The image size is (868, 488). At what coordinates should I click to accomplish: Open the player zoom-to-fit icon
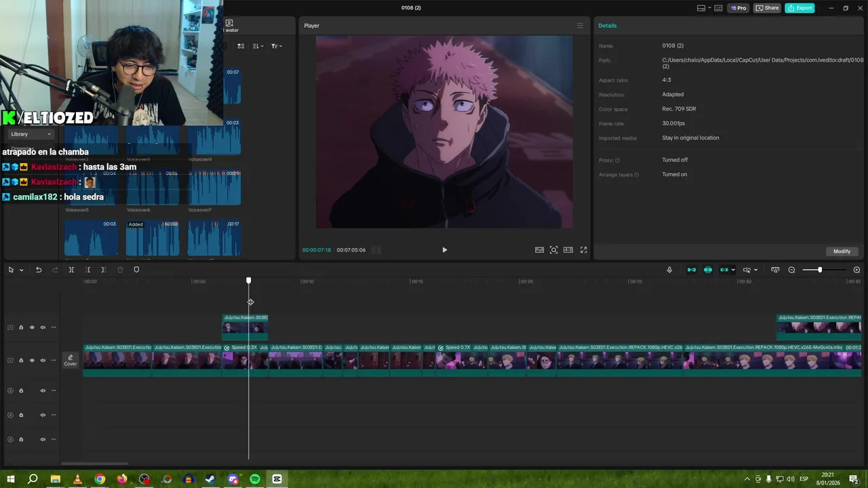[554, 250]
